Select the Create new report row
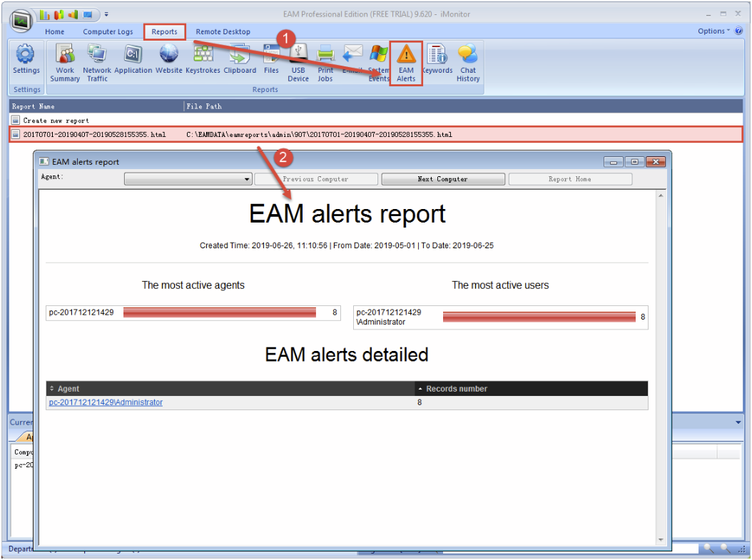 coord(375,121)
